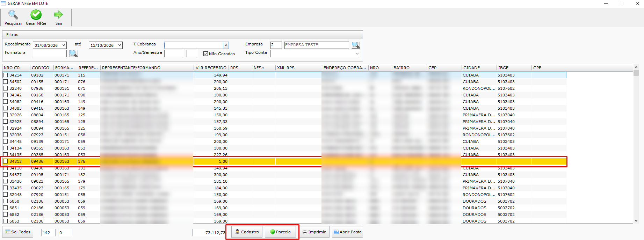Expand the T.Cobrança dropdown
This screenshot has width=644, height=240.
pyautogui.click(x=226, y=45)
